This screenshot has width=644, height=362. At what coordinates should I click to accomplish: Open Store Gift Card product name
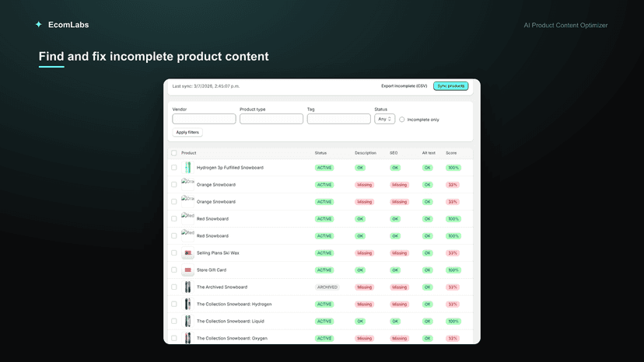212,270
